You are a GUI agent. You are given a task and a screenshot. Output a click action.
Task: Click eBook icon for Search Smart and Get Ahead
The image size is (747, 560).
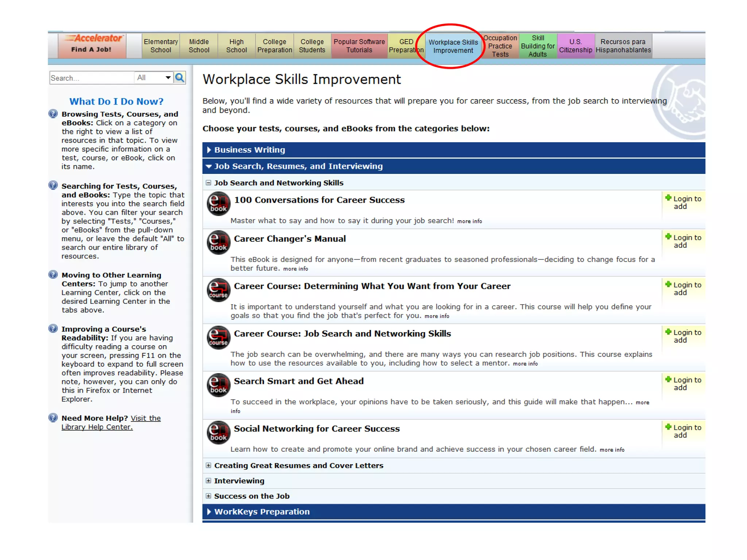tap(218, 385)
